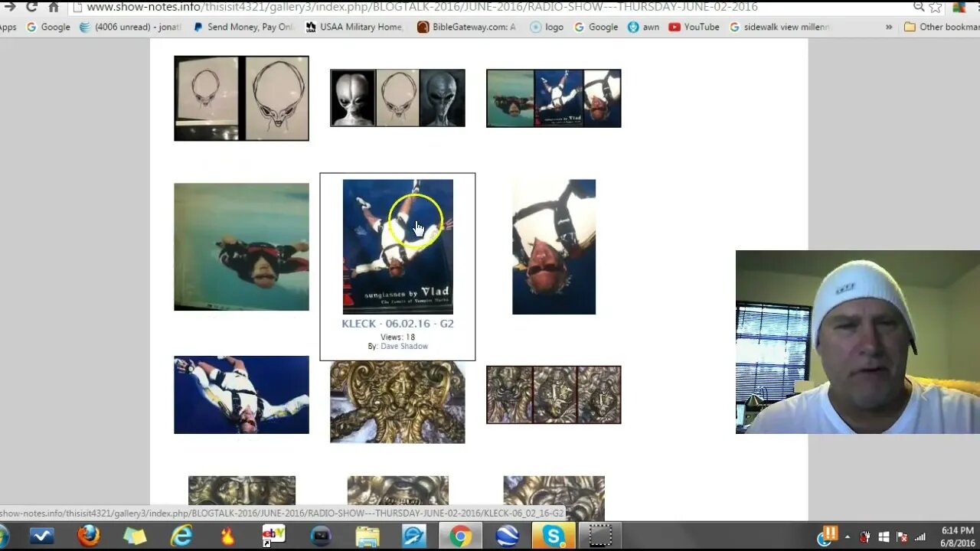Launch Firefox from the taskbar
980x551 pixels.
(x=89, y=536)
